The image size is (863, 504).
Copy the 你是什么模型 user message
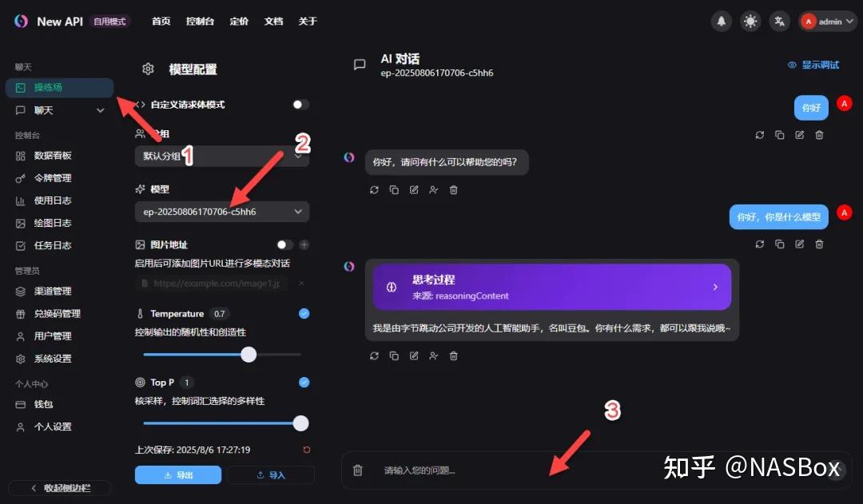779,244
